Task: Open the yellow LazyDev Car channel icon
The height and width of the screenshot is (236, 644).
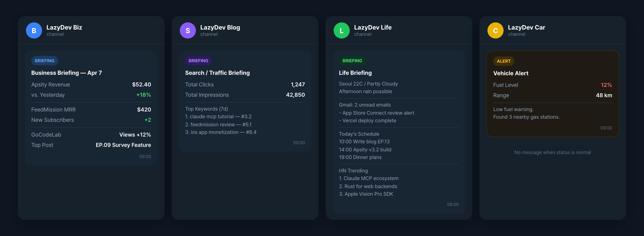Action: 495,30
